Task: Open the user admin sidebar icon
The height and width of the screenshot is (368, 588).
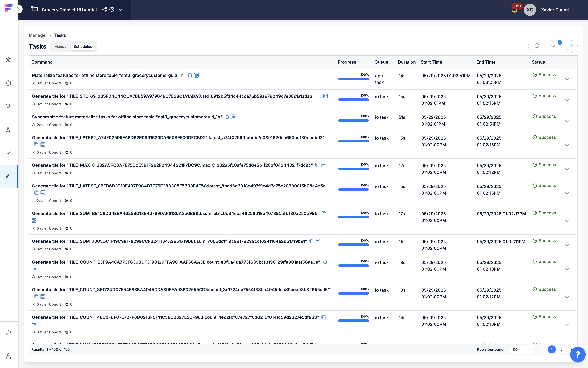Action: 9,356
